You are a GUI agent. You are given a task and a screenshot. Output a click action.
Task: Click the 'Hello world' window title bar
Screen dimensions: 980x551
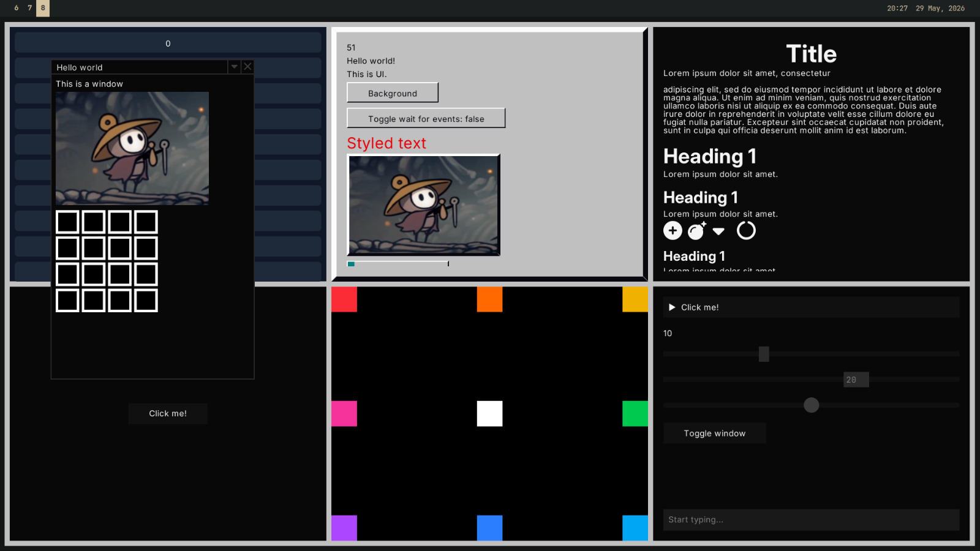(140, 67)
